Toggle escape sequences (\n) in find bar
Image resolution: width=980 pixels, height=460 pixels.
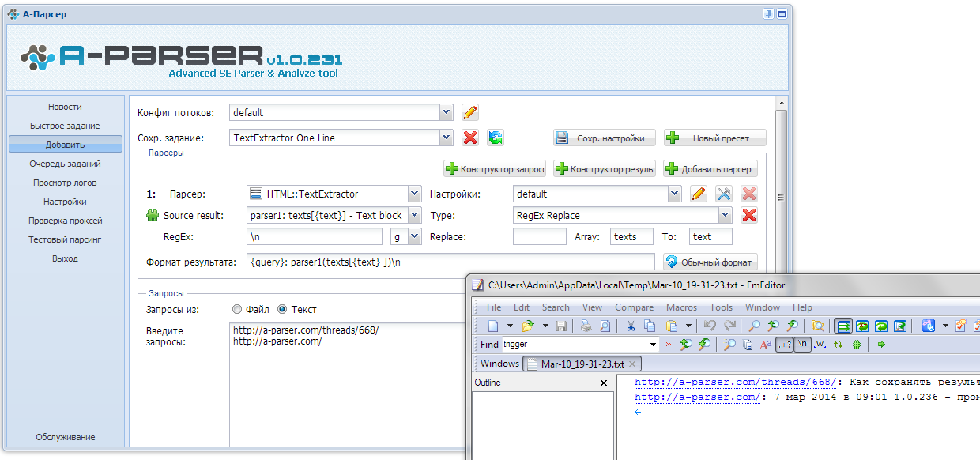tap(802, 345)
